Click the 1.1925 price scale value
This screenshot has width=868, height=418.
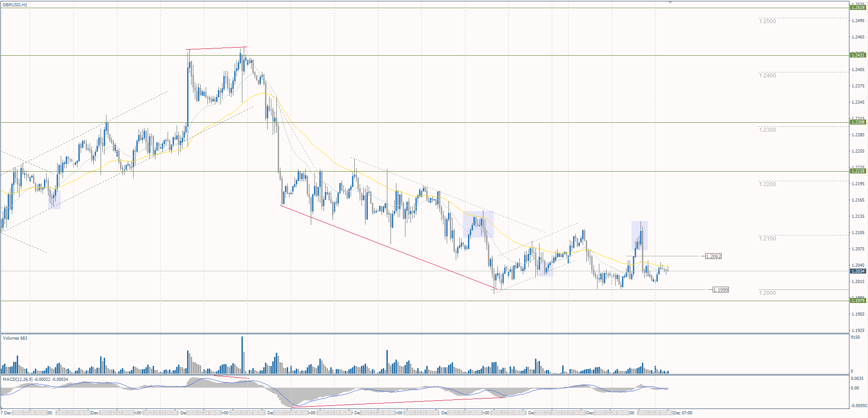858,331
